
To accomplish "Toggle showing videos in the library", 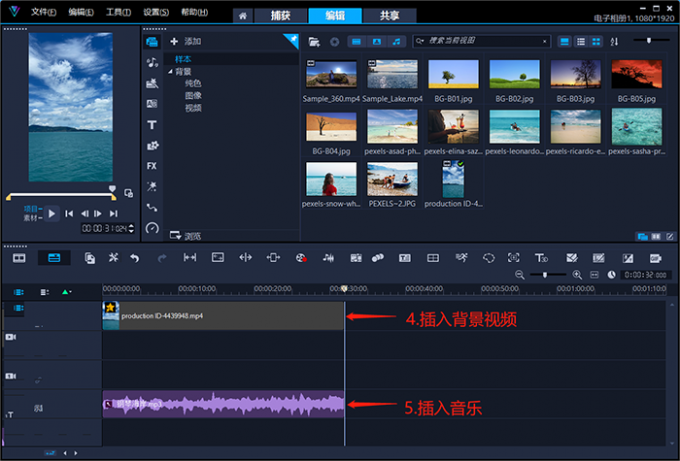I will click(356, 42).
